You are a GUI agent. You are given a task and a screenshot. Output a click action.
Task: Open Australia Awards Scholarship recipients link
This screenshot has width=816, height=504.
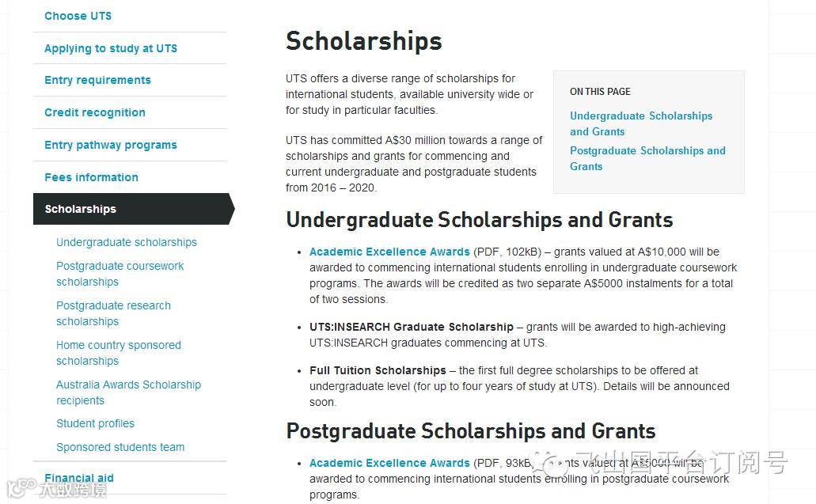(128, 392)
